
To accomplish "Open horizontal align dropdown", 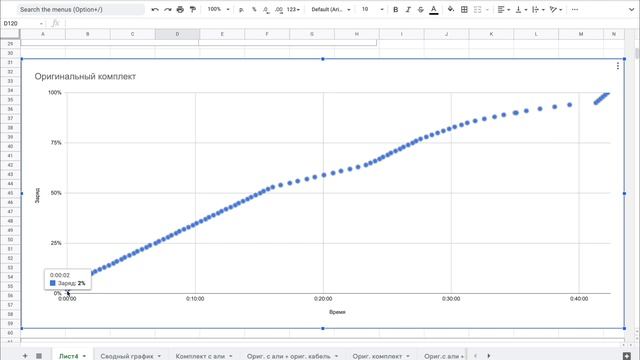I will pos(504,9).
